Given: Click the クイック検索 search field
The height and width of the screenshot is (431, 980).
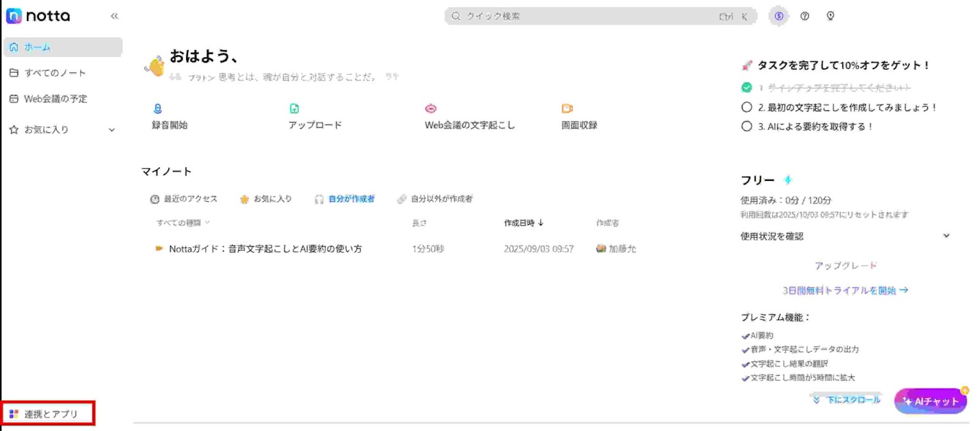Looking at the screenshot, I should coord(600,17).
